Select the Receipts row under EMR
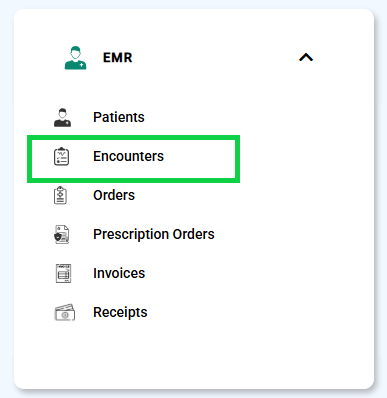The height and width of the screenshot is (398, 387). [133, 312]
